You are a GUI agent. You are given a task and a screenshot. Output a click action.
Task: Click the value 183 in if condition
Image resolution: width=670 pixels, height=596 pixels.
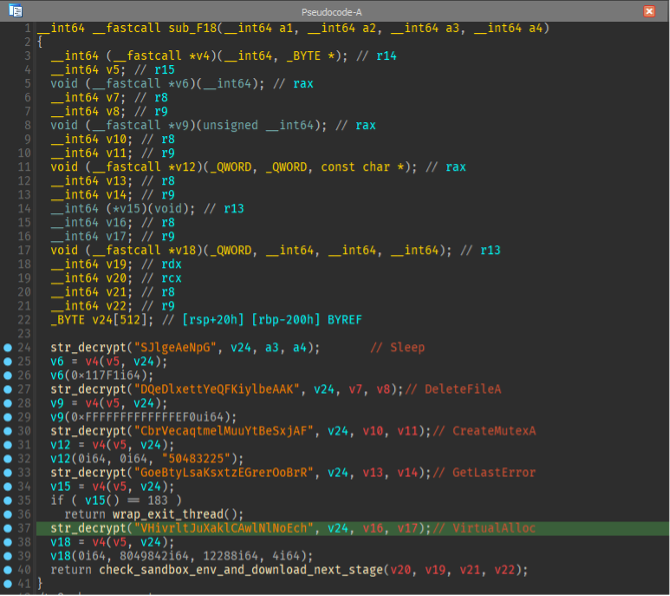tap(158, 501)
